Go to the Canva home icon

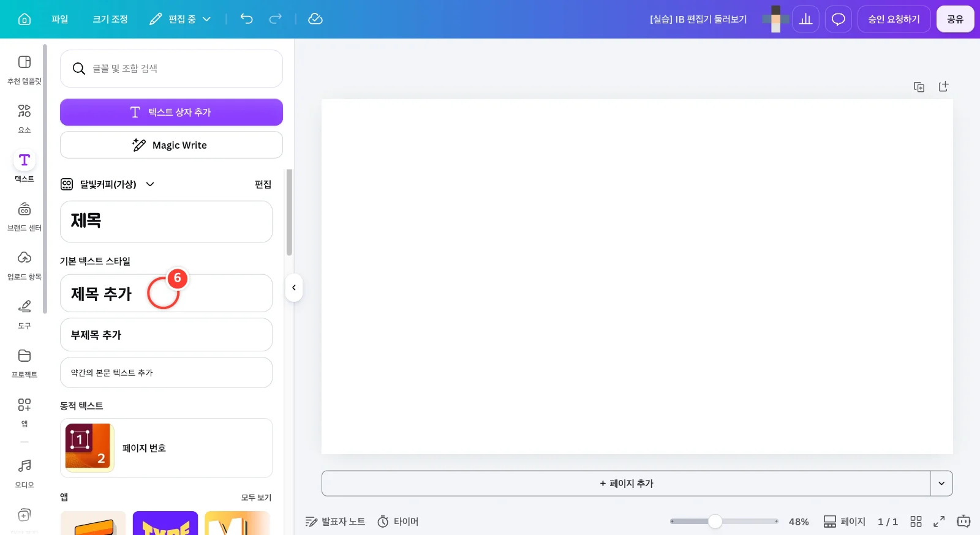pyautogui.click(x=24, y=19)
